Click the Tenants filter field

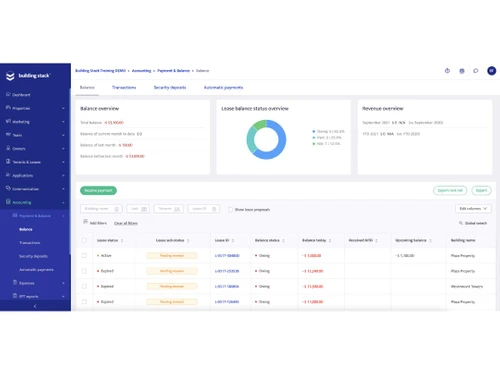tap(169, 209)
